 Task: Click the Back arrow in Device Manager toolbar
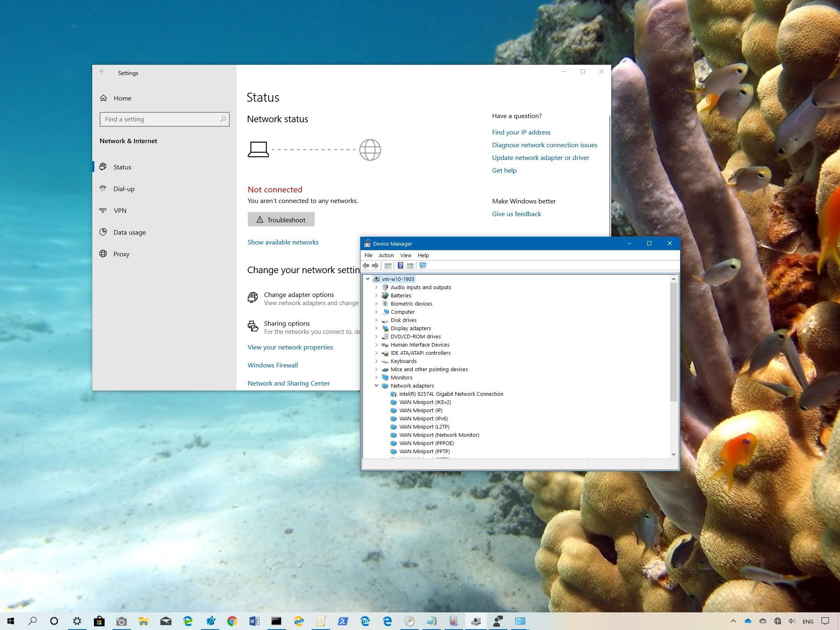point(366,266)
